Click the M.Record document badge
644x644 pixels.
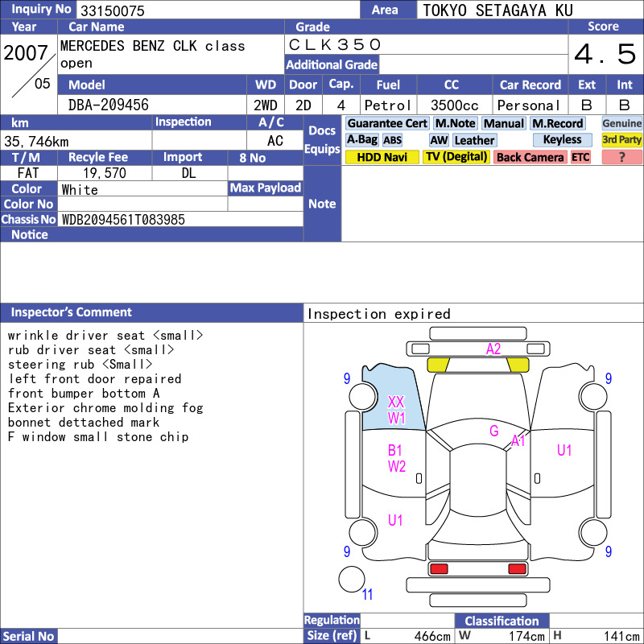pyautogui.click(x=558, y=123)
